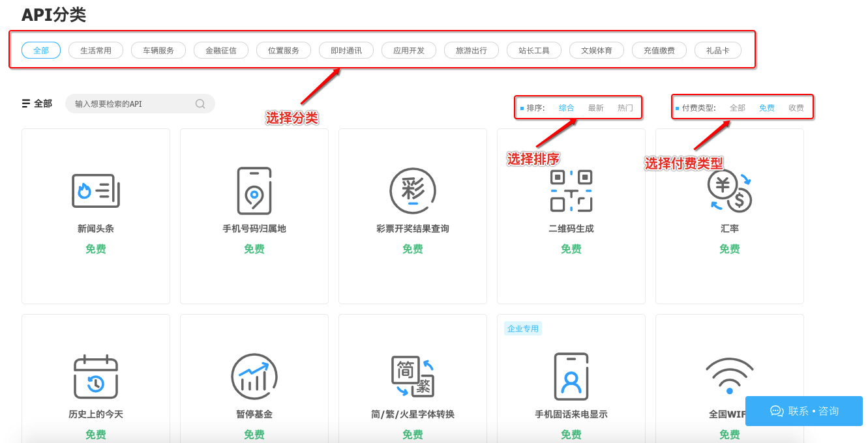Viewport: 868px width, 443px height.
Task: Open the 手机固话来电显示 caller ID icon
Action: 571,377
